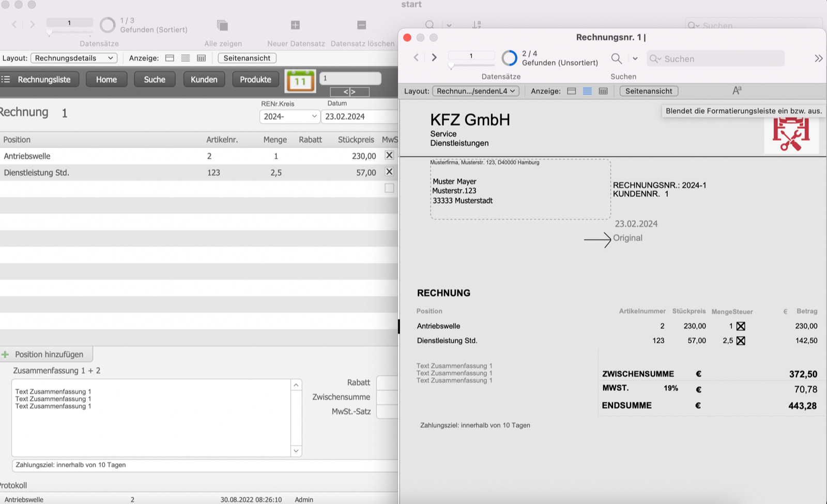This screenshot has height=504, width=827.
Task: Click Datensatz löschen minus icon
Action: [x=362, y=25]
